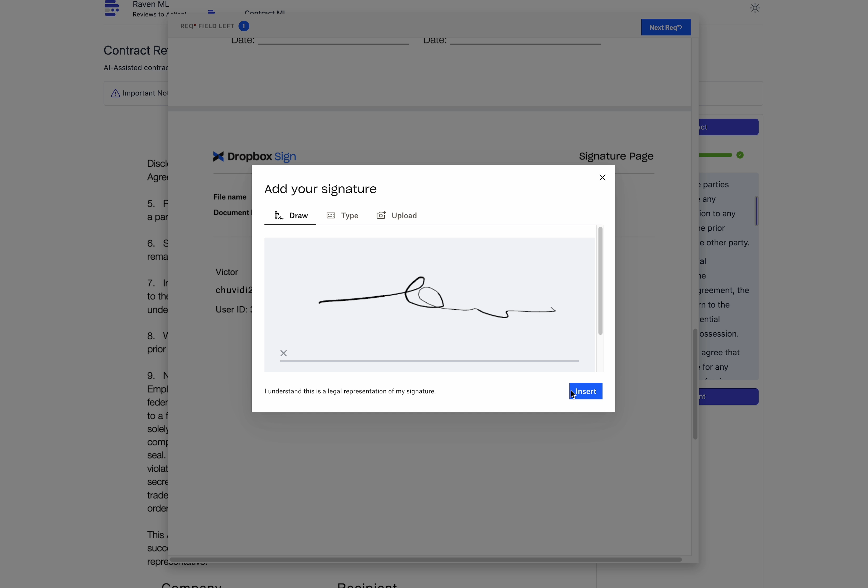Image resolution: width=868 pixels, height=588 pixels.
Task: Click inside the signature drawing canvas
Action: tap(430, 261)
